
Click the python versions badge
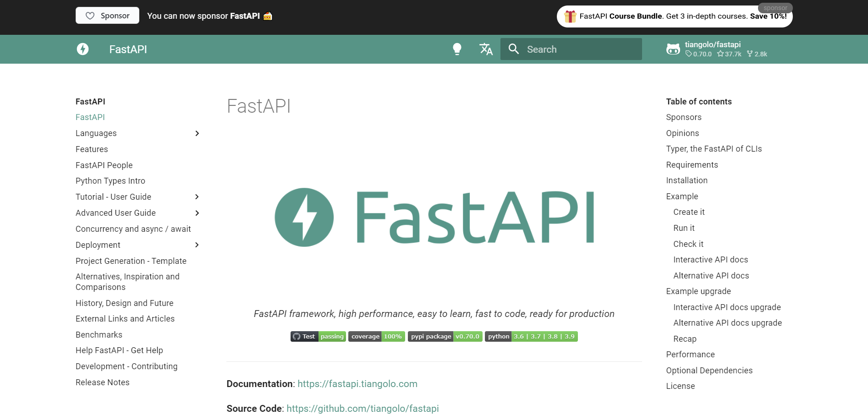click(x=531, y=337)
